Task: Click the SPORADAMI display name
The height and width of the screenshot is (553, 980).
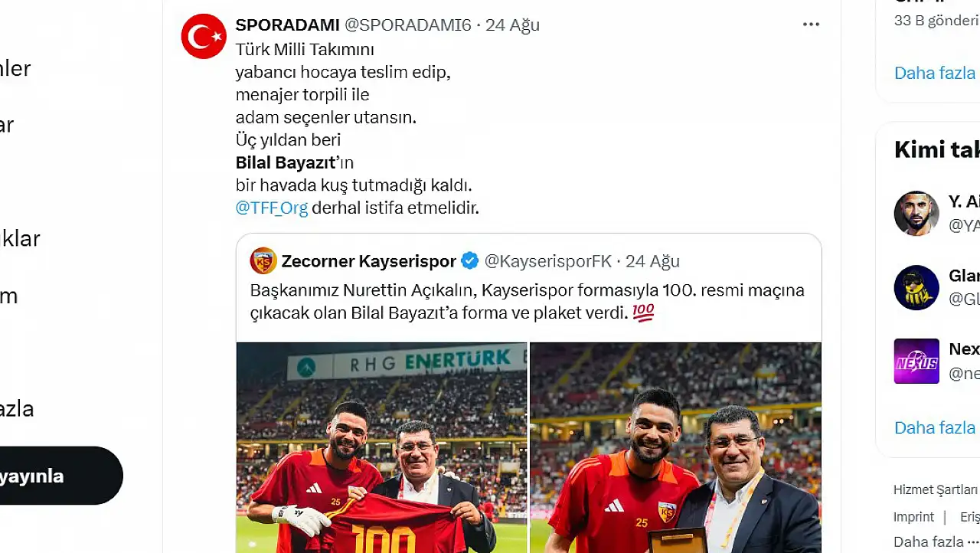Action: 287,25
